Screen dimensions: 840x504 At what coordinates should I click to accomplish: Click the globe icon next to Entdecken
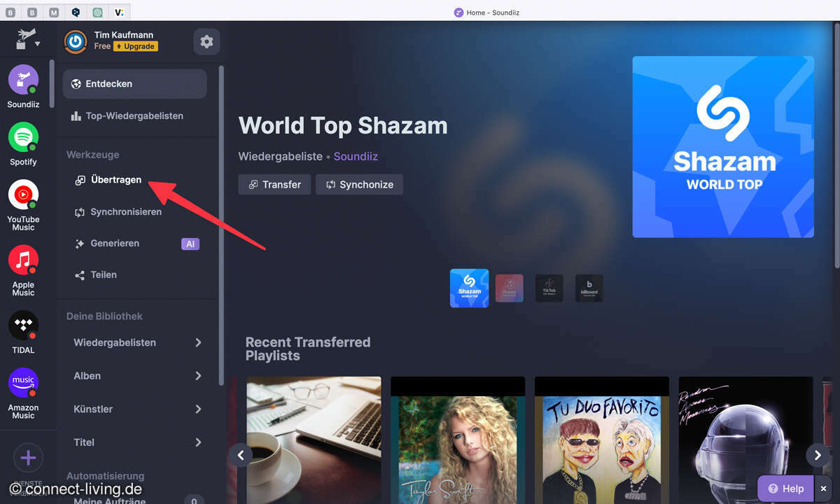click(76, 84)
